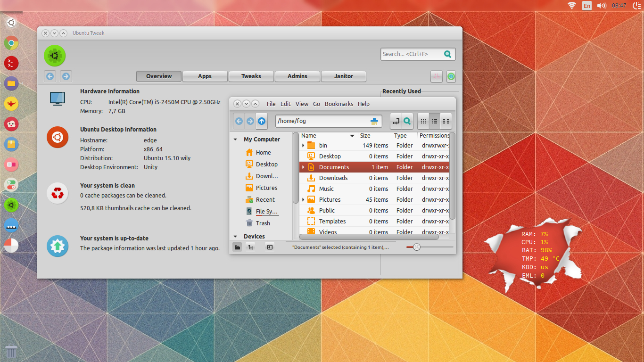Sort by Size column header
The height and width of the screenshot is (362, 644).
375,136
